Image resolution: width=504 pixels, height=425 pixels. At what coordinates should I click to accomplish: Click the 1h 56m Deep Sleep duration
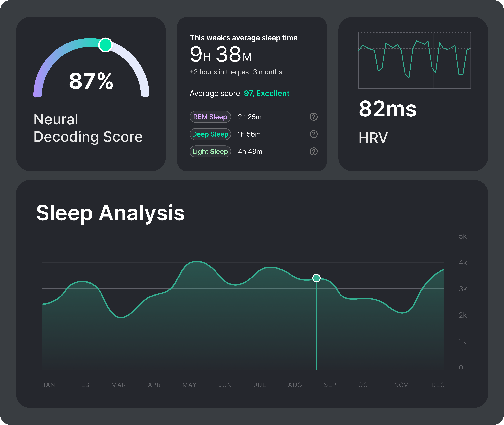[249, 134]
